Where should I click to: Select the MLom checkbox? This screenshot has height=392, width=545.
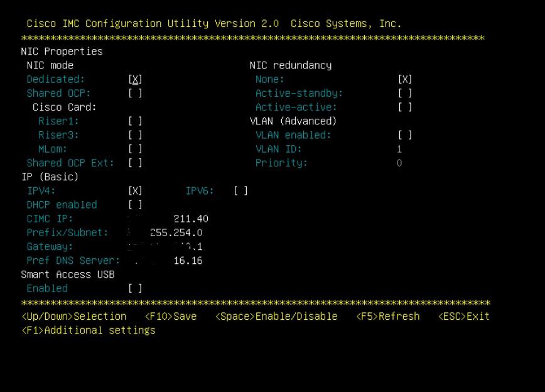coord(135,150)
